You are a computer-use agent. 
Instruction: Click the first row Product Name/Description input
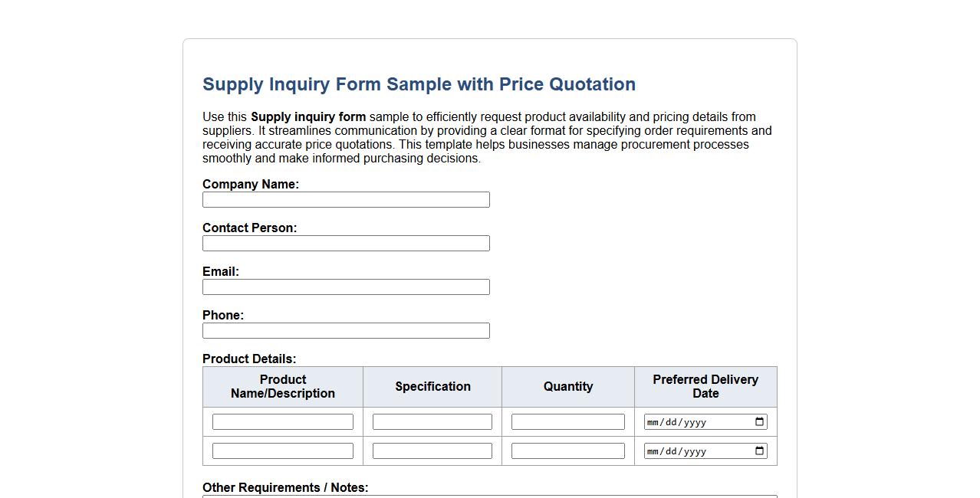pyautogui.click(x=282, y=421)
